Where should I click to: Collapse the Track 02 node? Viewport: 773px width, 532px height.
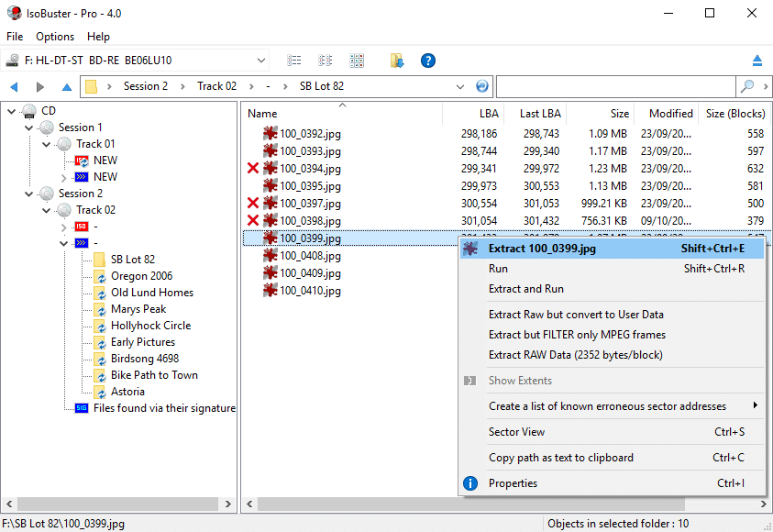click(x=47, y=211)
